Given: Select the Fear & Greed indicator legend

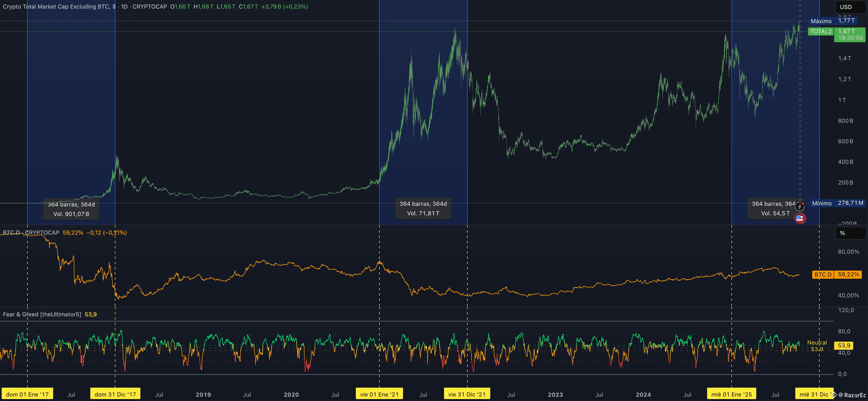Looking at the screenshot, I should 42,314.
